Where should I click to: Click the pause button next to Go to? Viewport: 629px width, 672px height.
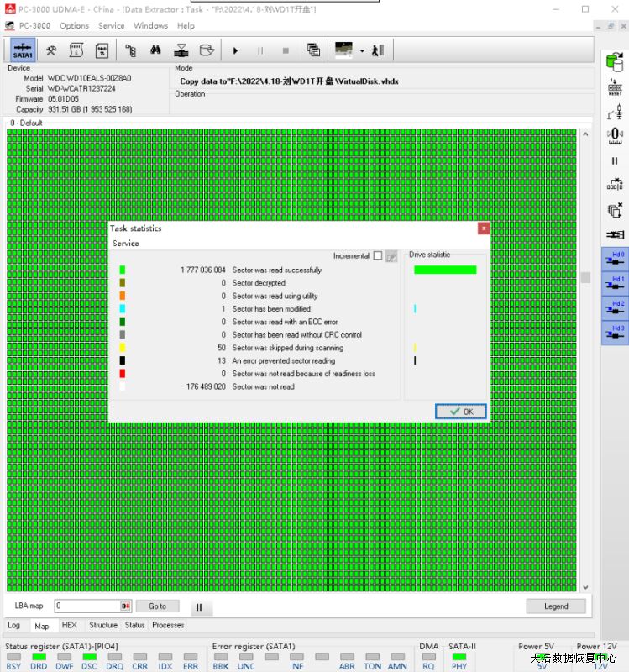pyautogui.click(x=198, y=606)
